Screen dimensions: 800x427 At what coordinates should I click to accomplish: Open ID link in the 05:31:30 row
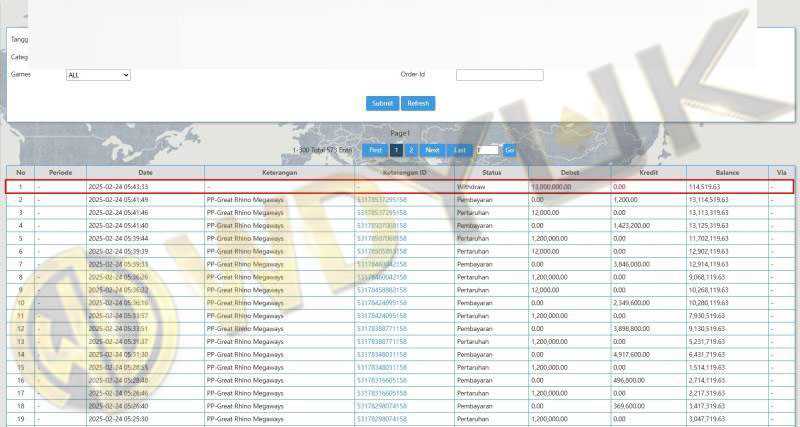click(382, 355)
